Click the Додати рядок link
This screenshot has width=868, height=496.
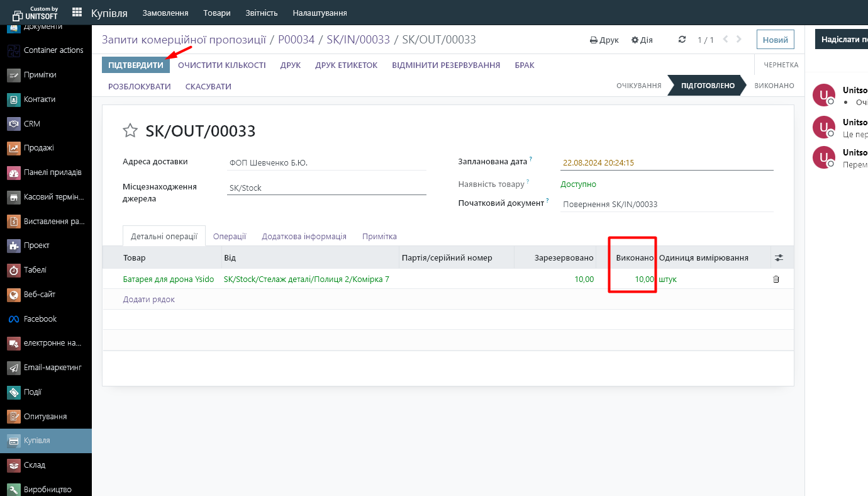pos(148,300)
